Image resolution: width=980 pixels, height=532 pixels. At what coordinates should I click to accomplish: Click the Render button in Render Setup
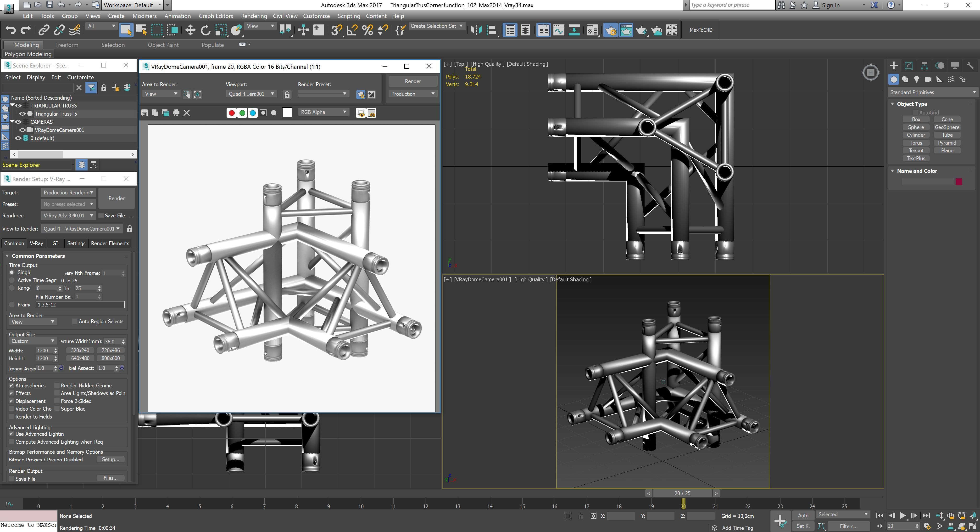pyautogui.click(x=117, y=198)
